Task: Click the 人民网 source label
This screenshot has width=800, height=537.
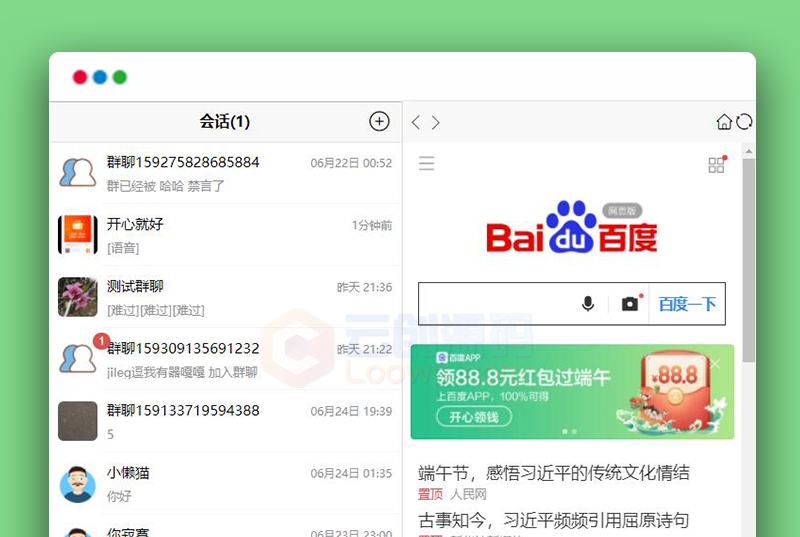Action: 468,494
